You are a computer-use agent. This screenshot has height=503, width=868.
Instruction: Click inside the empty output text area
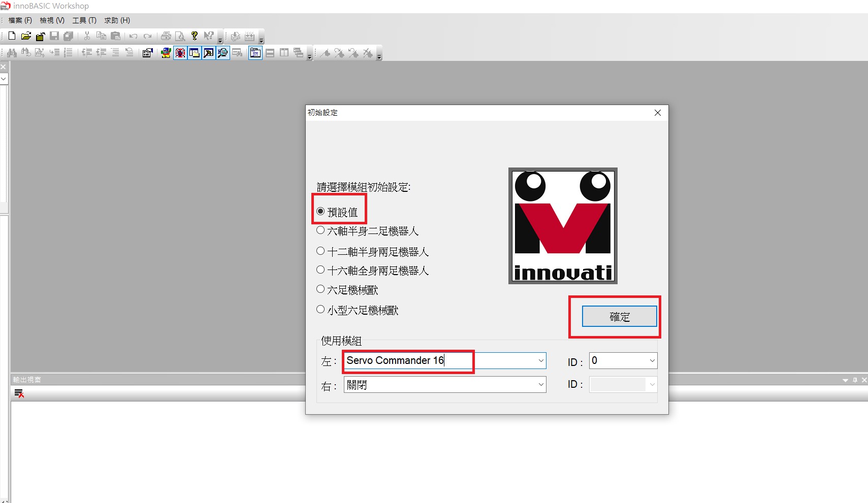coord(439,452)
